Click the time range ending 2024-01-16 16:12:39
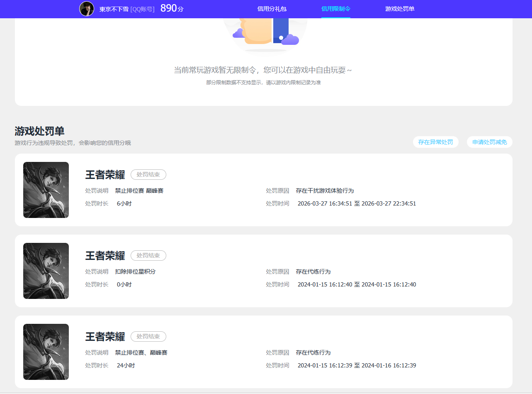The width and height of the screenshot is (532, 394). click(357, 366)
